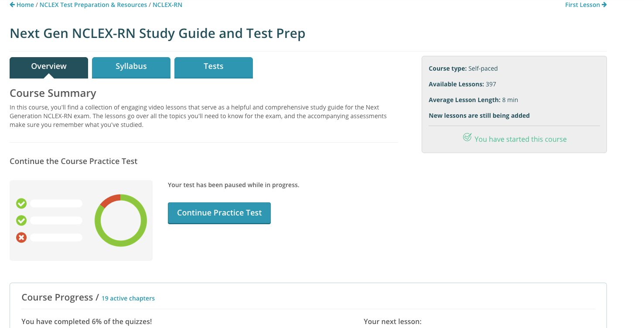
Task: Open the Tests tab
Action: coord(214,67)
